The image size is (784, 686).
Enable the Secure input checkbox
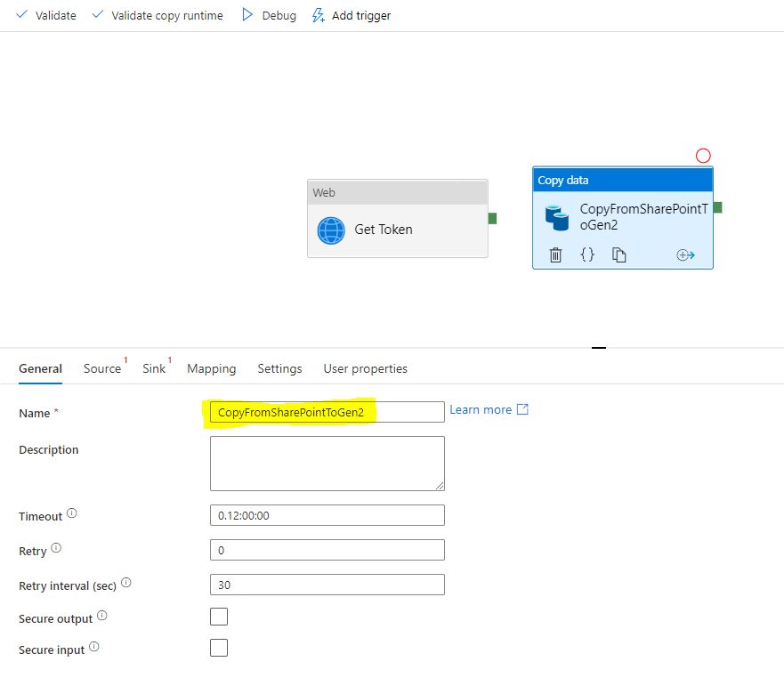click(x=219, y=648)
